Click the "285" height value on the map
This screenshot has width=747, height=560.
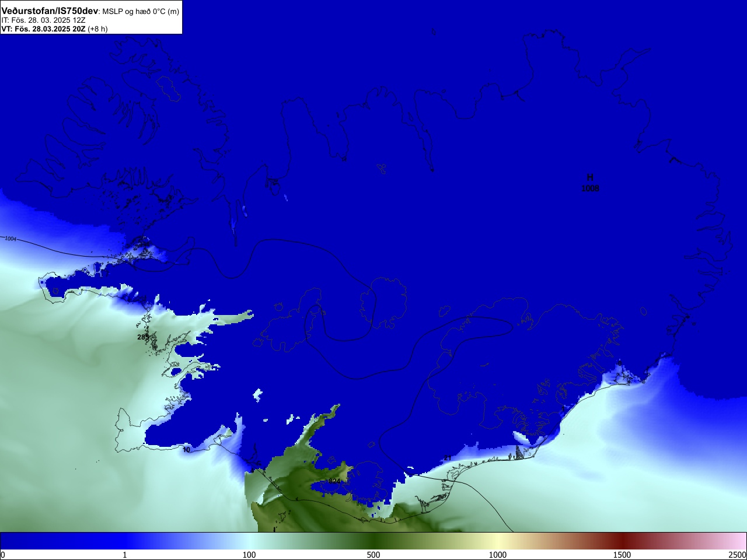[x=143, y=337]
